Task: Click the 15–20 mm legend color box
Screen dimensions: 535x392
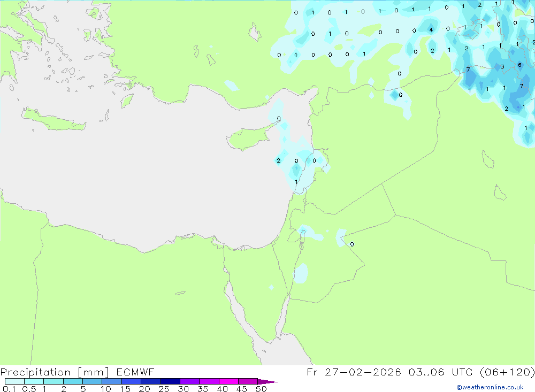Action: tap(131, 381)
